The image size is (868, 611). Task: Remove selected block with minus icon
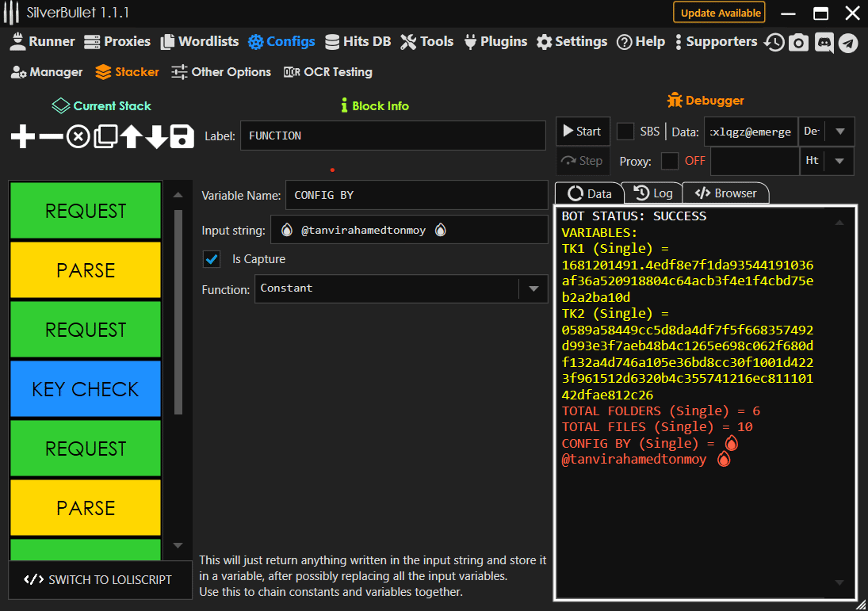pyautogui.click(x=51, y=136)
